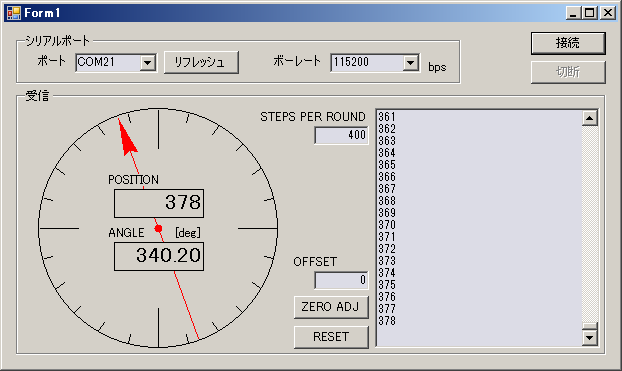The height and width of the screenshot is (371, 622).
Task: Maximize the Form1 window
Action: (589, 13)
